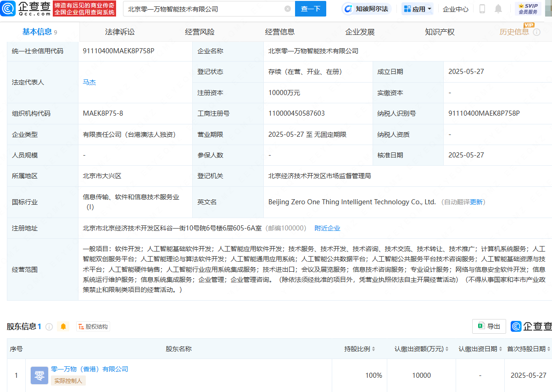Select credit code 91110400MAEK8P758P in first row
The width and height of the screenshot is (552, 392).
click(118, 51)
